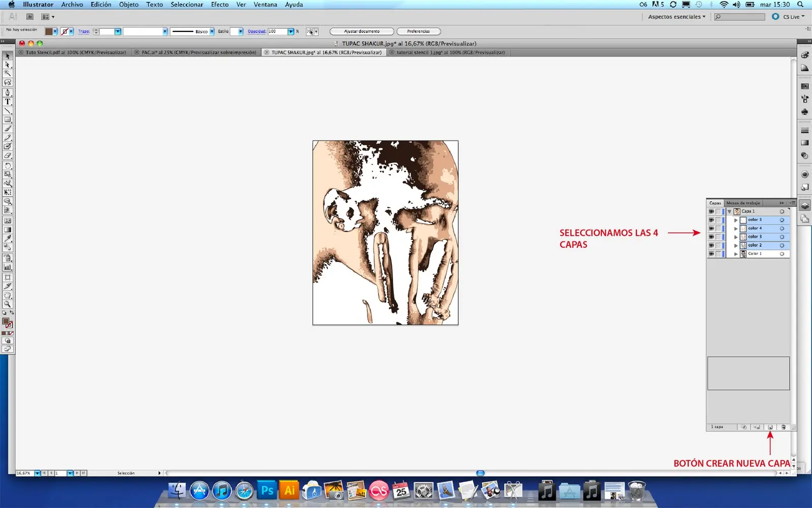Screen dimensions: 812x508
Task: Open the Ventana menu
Action: pyautogui.click(x=265, y=5)
